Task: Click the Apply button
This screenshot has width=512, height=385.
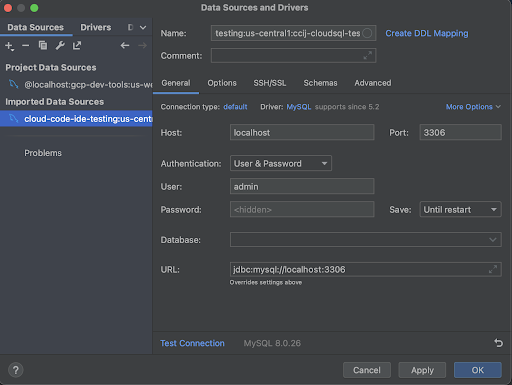Action: (x=422, y=370)
